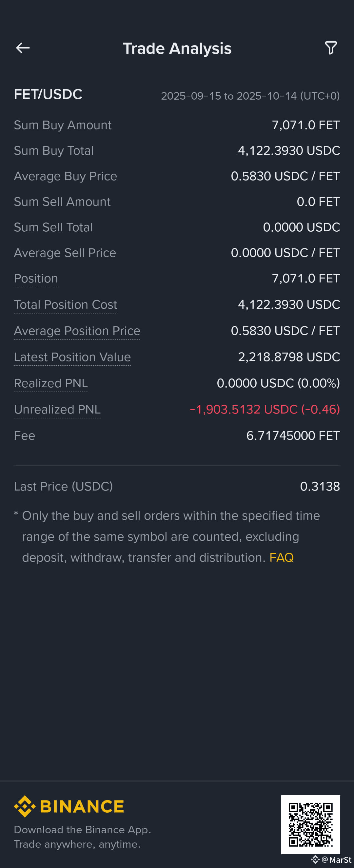Tap the Average Position Price label
This screenshot has width=354, height=868.
point(77,331)
